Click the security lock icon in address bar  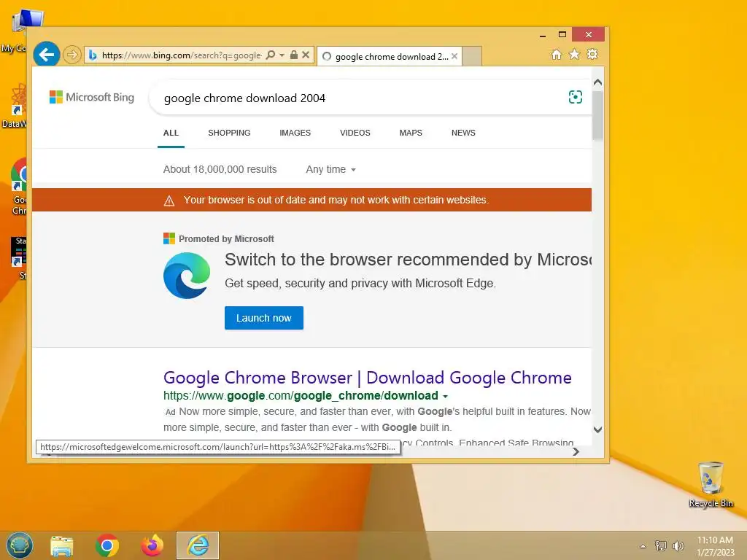point(294,55)
